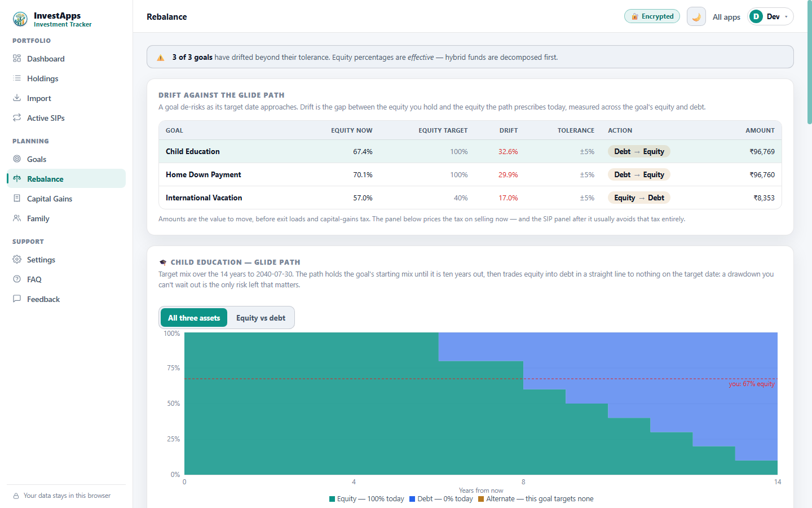
Task: Click Equity → Debt action for International Vacation
Action: tap(639, 198)
